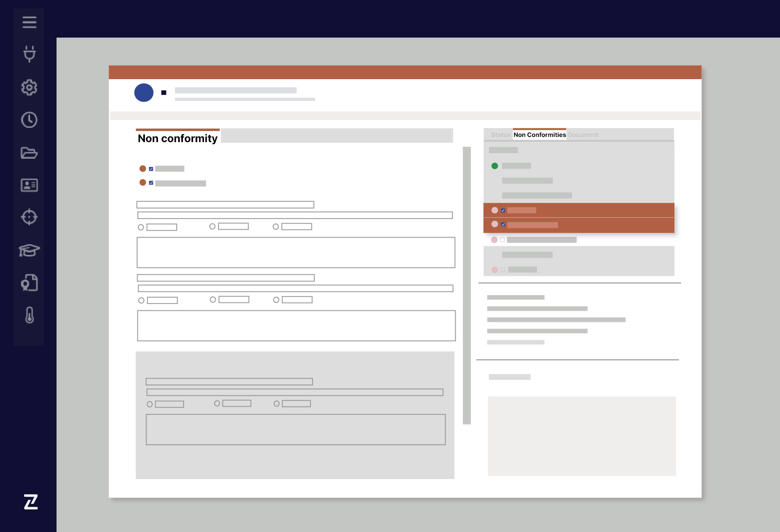Toggle first checkbox under Non conformity heading
Screen dimensions: 780x532
(151, 169)
